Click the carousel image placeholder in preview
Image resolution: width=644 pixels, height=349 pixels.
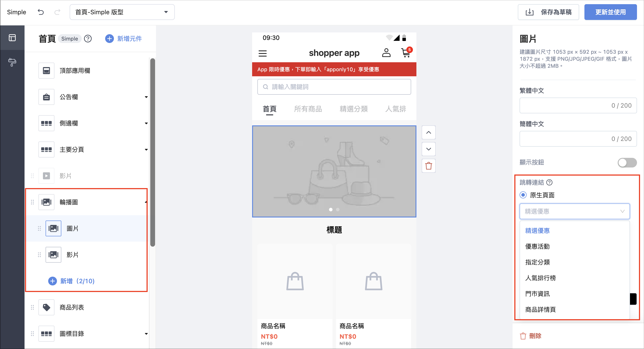click(x=334, y=171)
